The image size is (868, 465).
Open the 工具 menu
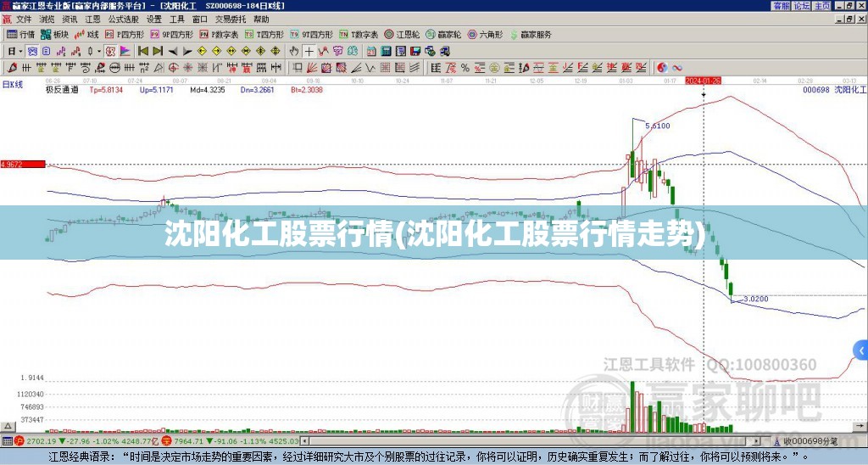177,20
